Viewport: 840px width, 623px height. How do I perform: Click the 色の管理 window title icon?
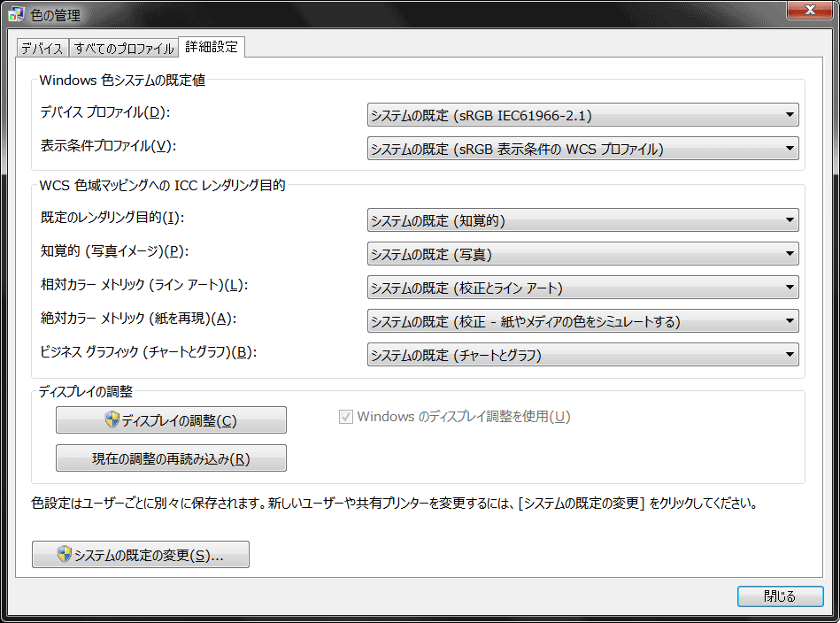pyautogui.click(x=16, y=14)
